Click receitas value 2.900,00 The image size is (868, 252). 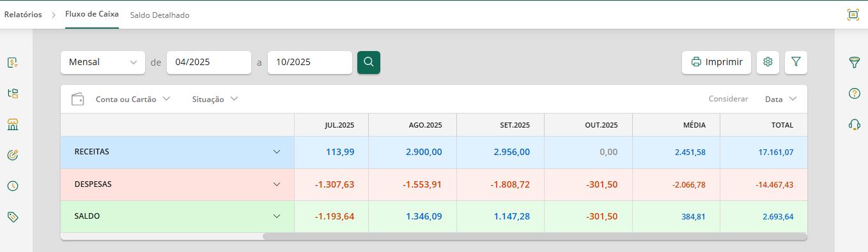tap(424, 152)
